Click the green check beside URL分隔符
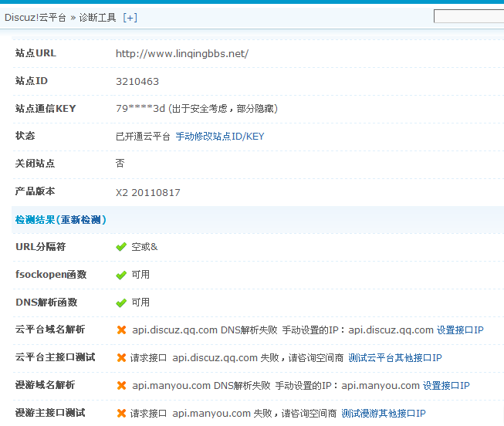The width and height of the screenshot is (504, 426). [121, 247]
